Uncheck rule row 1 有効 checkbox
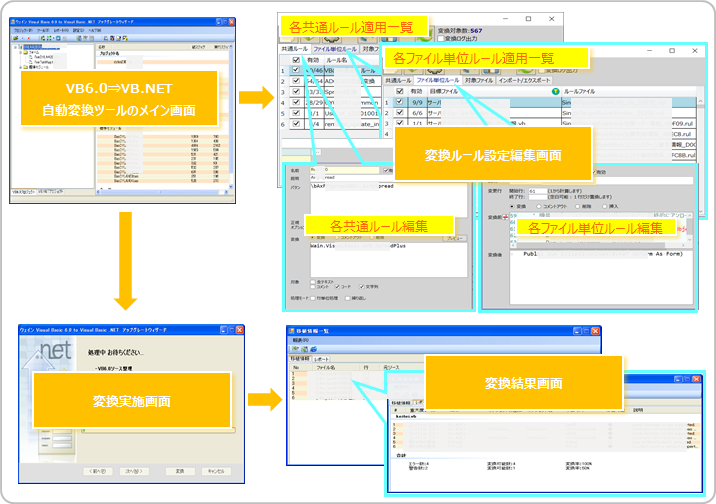This screenshot has width=716, height=504. tap(296, 71)
